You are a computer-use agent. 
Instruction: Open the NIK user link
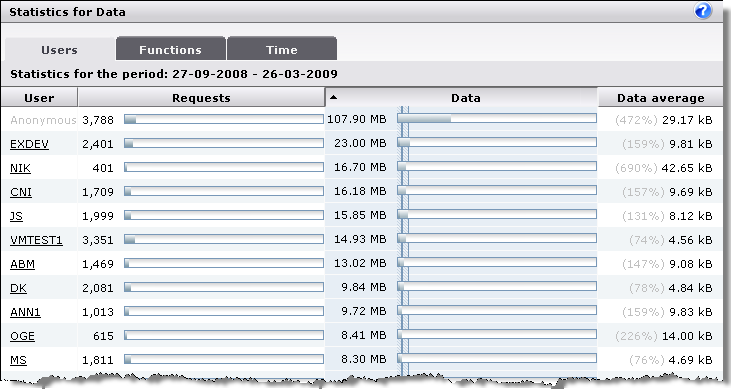click(21, 168)
